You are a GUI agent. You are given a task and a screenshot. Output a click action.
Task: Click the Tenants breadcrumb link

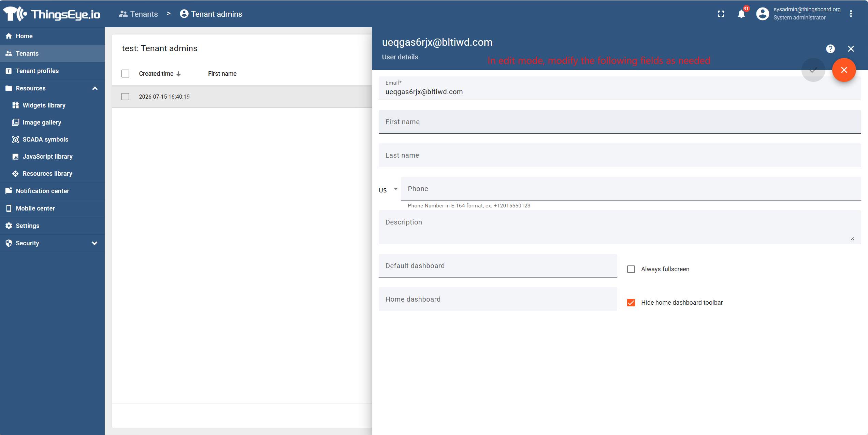tap(139, 14)
